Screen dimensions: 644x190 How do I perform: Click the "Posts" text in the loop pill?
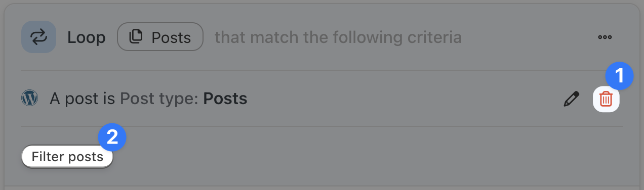(172, 37)
